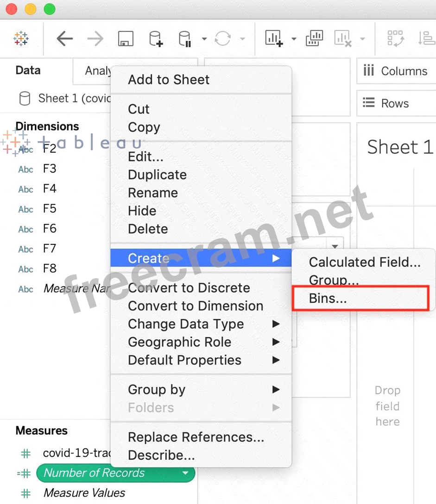Click the add new data source icon
436x504 pixels.
pos(156,39)
